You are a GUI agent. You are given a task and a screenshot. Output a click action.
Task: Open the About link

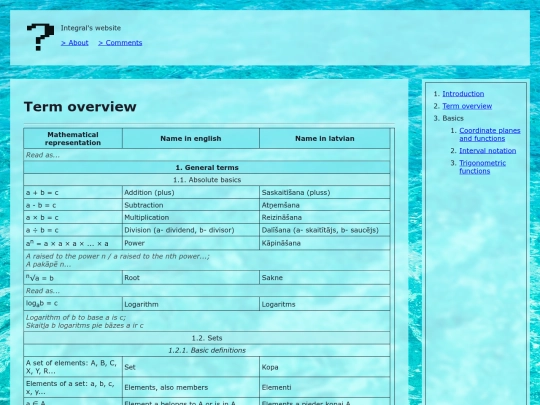74,43
